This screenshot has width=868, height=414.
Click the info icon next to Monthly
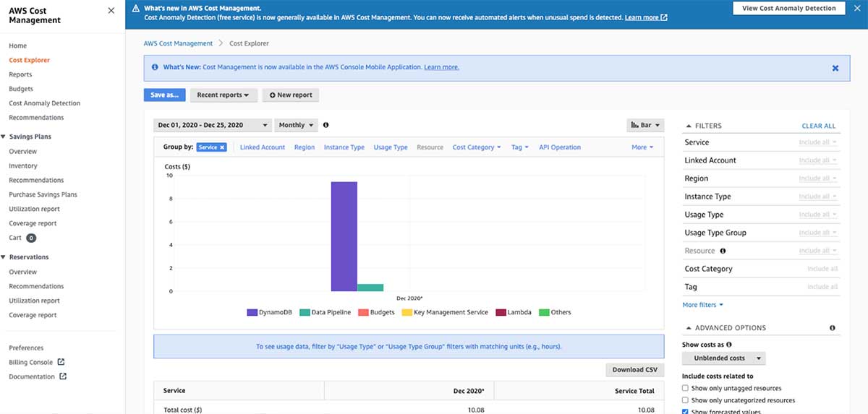[x=325, y=125]
